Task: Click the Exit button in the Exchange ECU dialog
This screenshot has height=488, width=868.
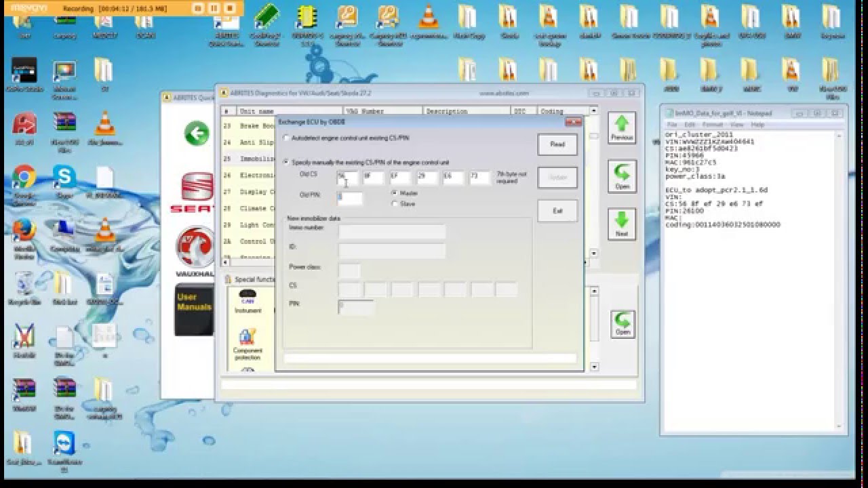Action: (557, 211)
